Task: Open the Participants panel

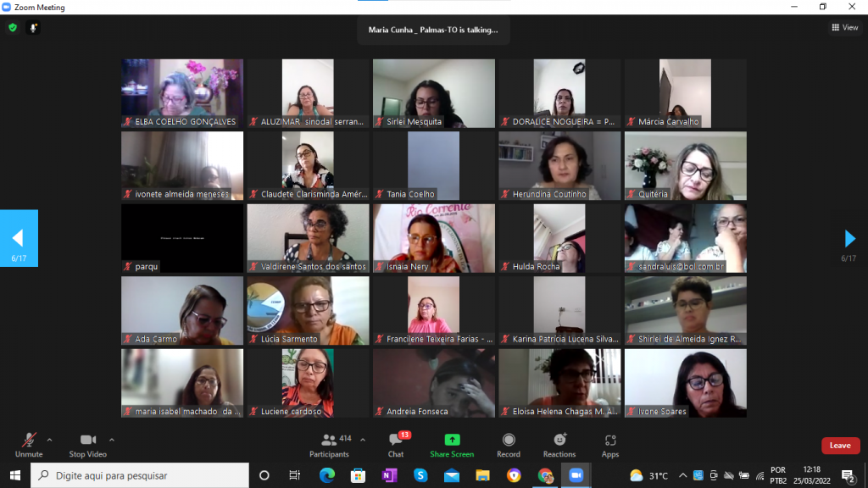Action: pyautogui.click(x=329, y=444)
